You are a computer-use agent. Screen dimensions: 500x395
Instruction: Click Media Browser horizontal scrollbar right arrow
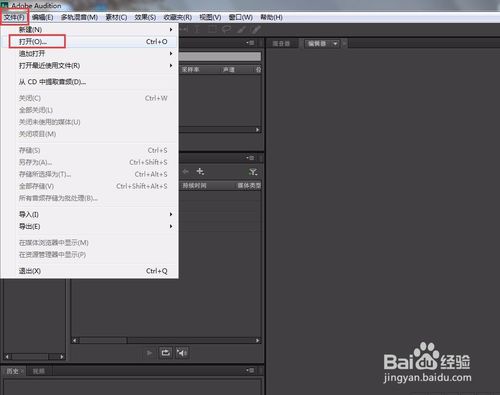coord(257,340)
